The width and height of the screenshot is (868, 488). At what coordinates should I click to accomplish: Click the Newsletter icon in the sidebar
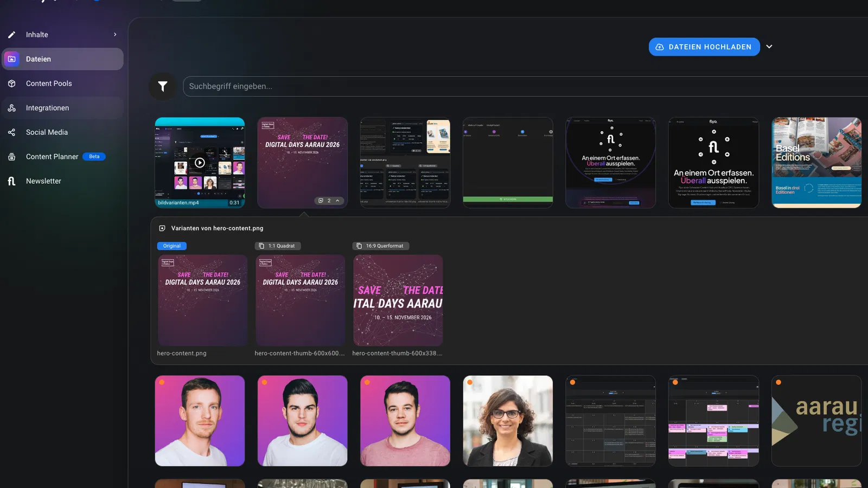click(x=11, y=181)
